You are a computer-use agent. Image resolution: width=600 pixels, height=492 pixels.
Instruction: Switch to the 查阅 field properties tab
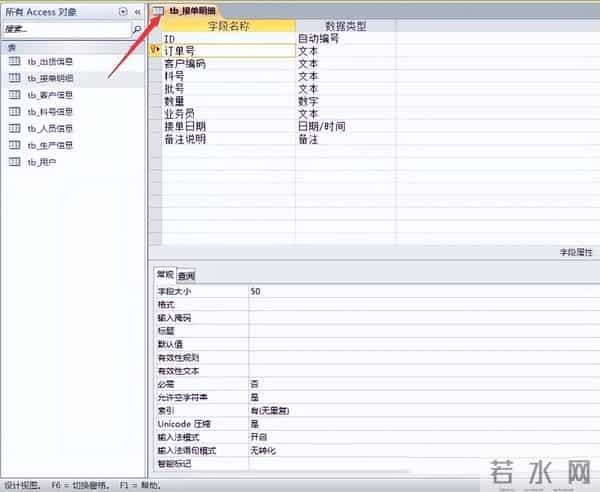click(186, 275)
